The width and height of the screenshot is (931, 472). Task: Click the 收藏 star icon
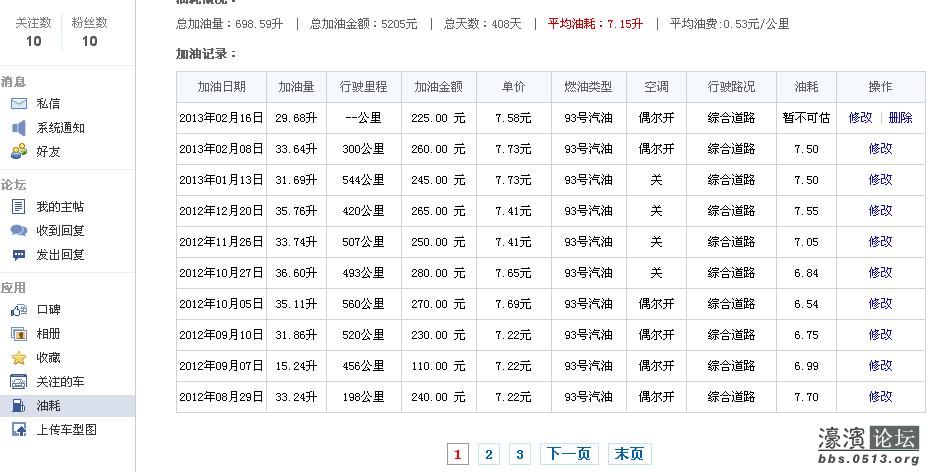[x=19, y=358]
